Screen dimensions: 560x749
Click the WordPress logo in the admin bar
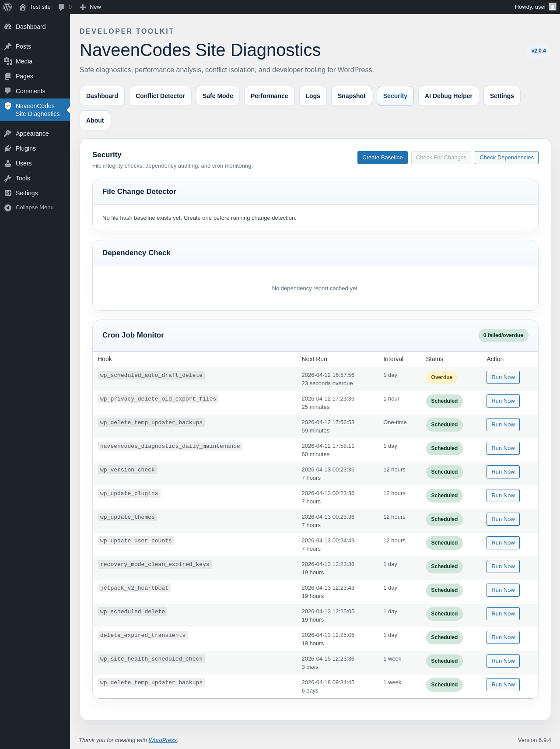[7, 7]
